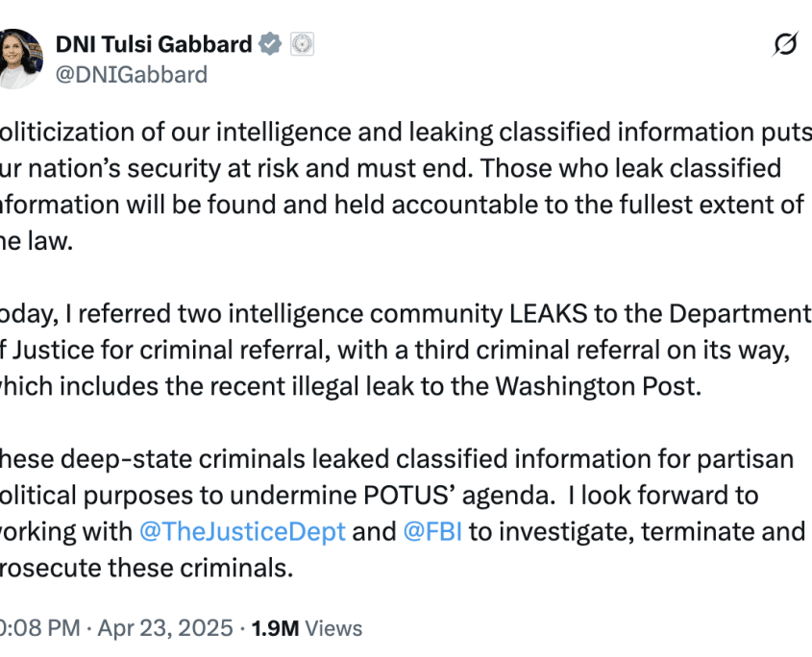Click the Apr 23, 2025 date
The image size is (812, 657).
pos(164,628)
